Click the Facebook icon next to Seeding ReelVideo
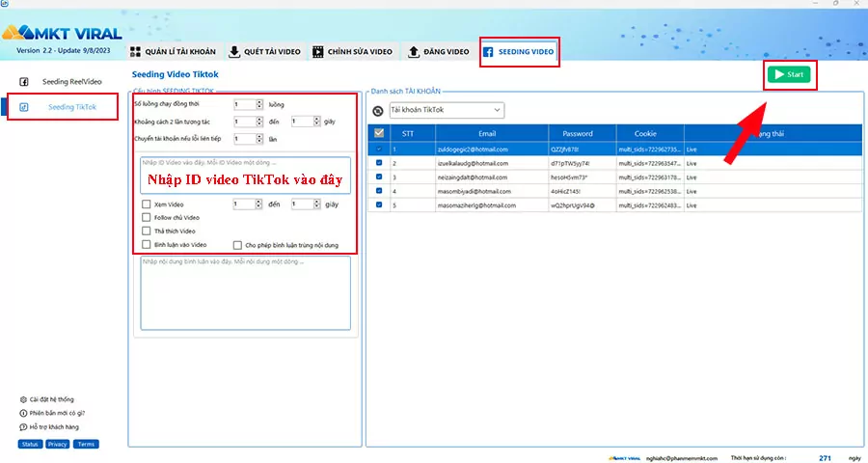The image size is (868, 463). pos(24,82)
